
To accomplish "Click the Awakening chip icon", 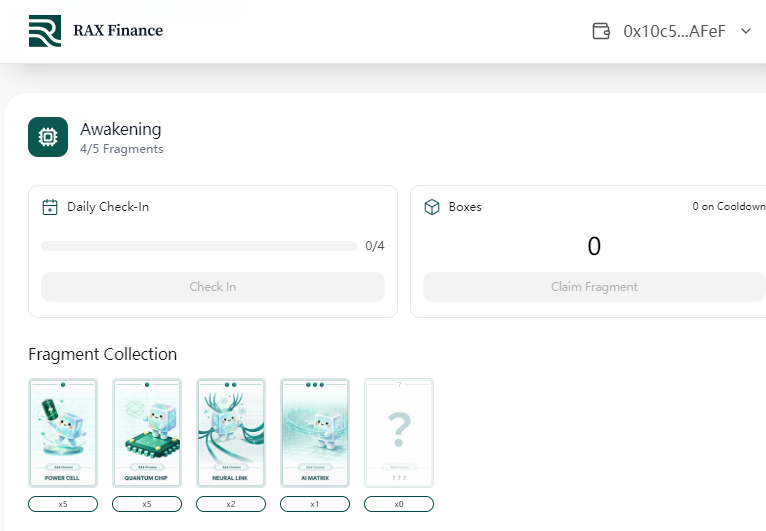I will point(48,137).
